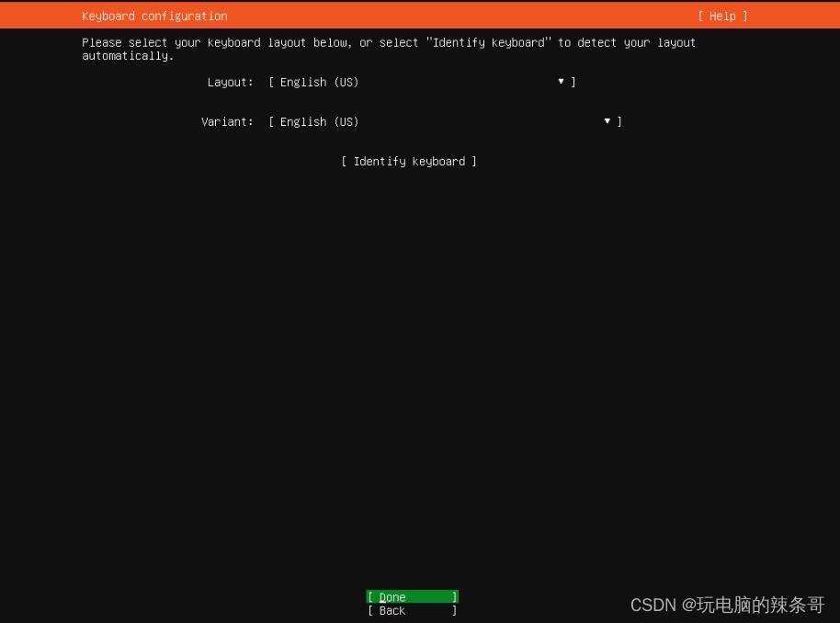840x623 pixels.
Task: Click the closing bracket of Back button
Action: [x=454, y=611]
